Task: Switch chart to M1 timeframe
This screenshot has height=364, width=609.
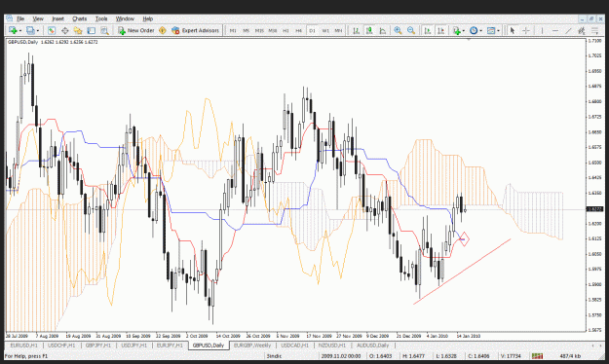Action: 233,30
